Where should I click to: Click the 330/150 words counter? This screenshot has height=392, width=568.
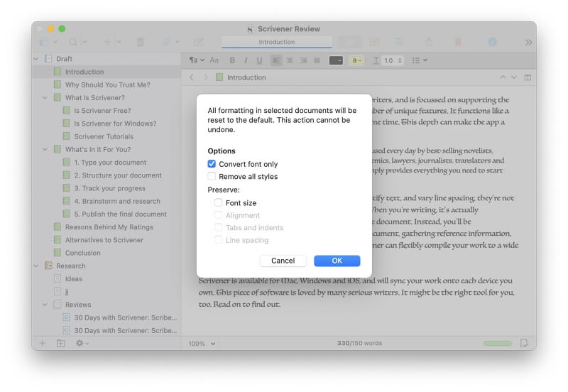point(359,343)
